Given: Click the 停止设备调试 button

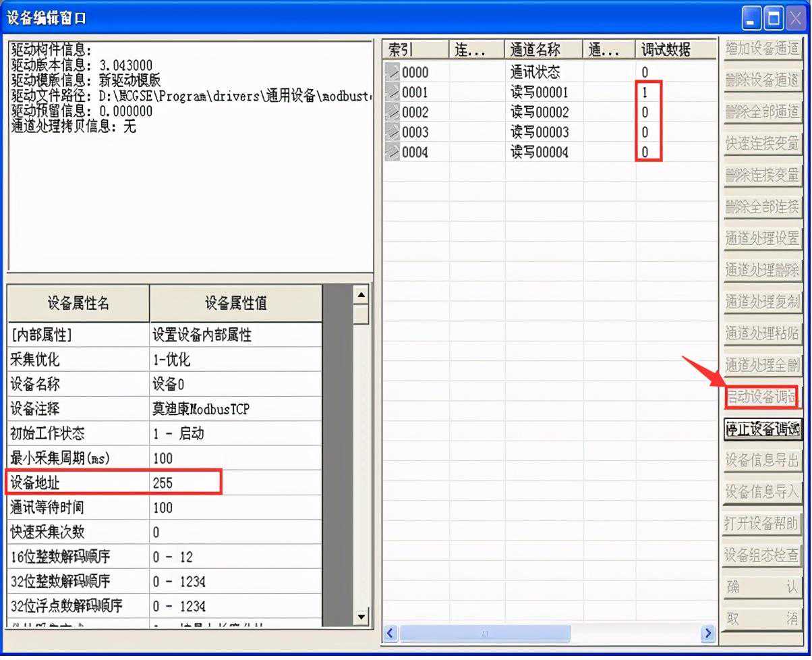Looking at the screenshot, I should [x=761, y=429].
